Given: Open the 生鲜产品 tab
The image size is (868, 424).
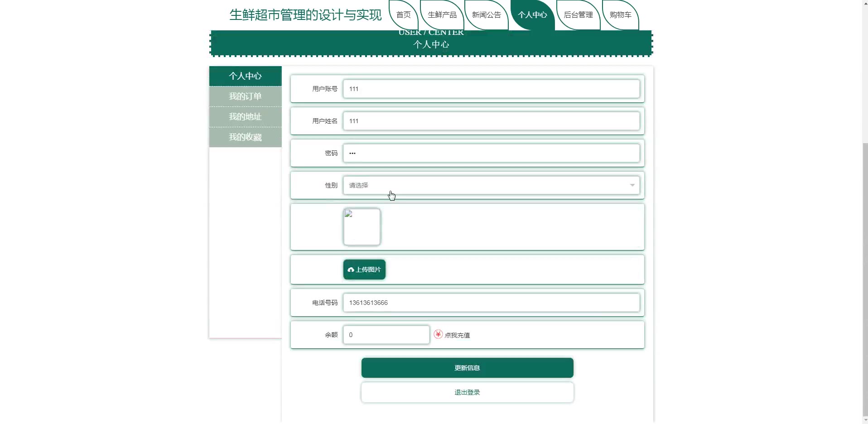Looking at the screenshot, I should (442, 15).
